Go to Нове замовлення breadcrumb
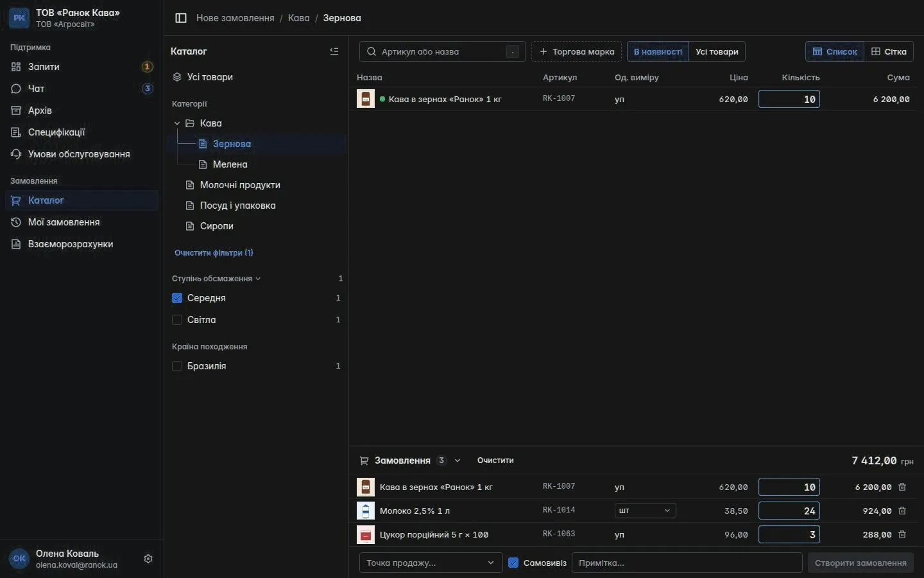The width and height of the screenshot is (924, 578). 235,18
